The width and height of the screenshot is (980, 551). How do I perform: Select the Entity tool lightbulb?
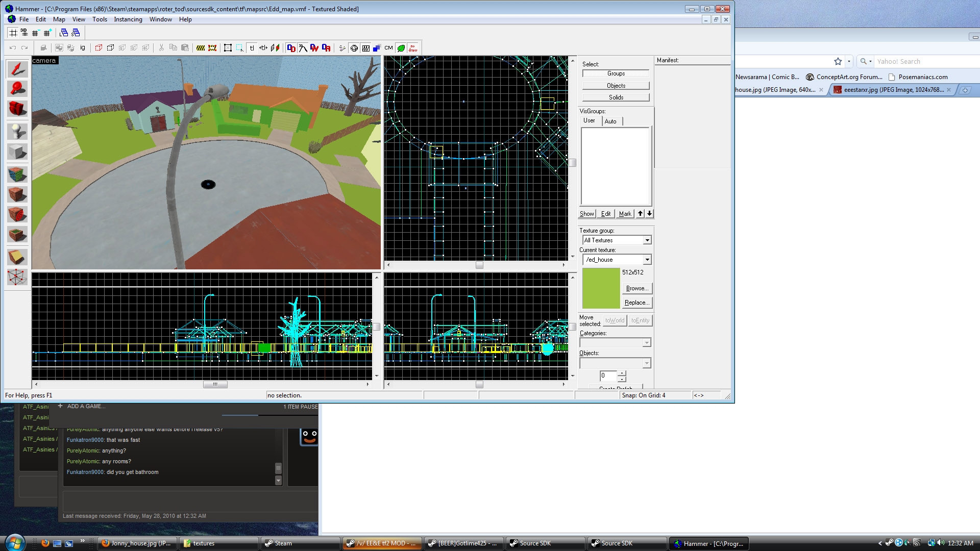pyautogui.click(x=17, y=131)
